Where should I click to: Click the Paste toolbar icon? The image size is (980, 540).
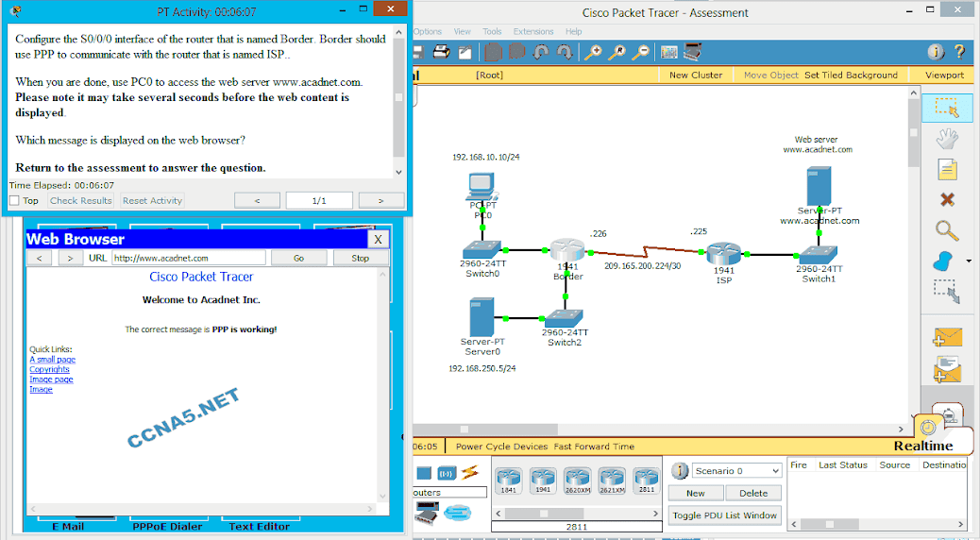516,52
